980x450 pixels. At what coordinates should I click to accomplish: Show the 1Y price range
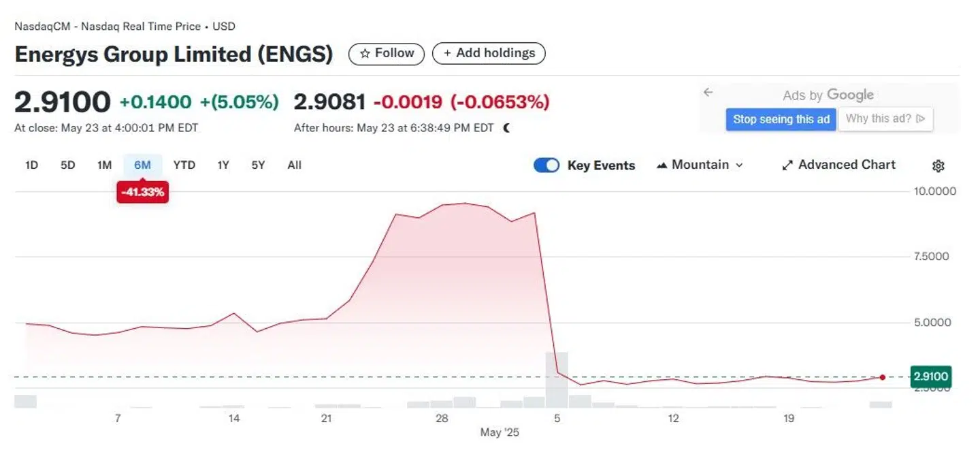pyautogui.click(x=223, y=165)
